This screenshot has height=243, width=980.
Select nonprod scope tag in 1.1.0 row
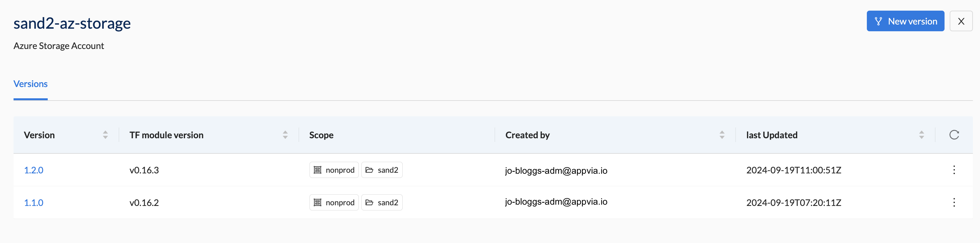coord(334,203)
